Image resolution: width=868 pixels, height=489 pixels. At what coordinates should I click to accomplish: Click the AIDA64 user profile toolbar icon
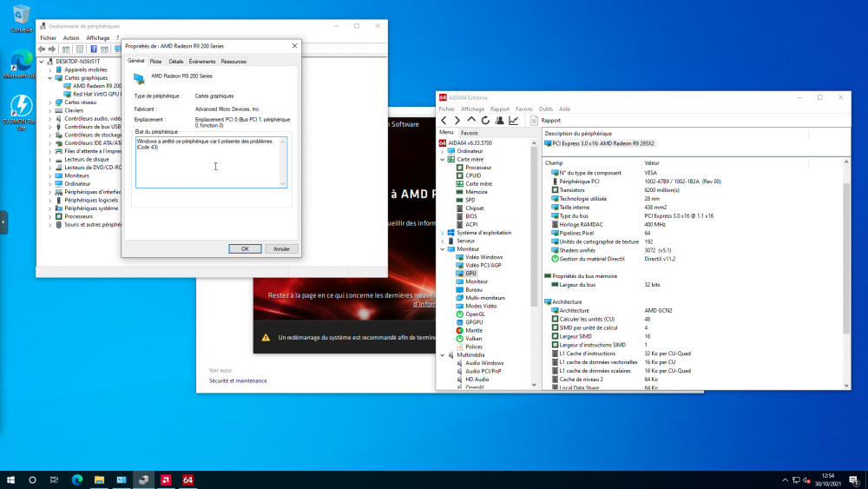coord(499,120)
